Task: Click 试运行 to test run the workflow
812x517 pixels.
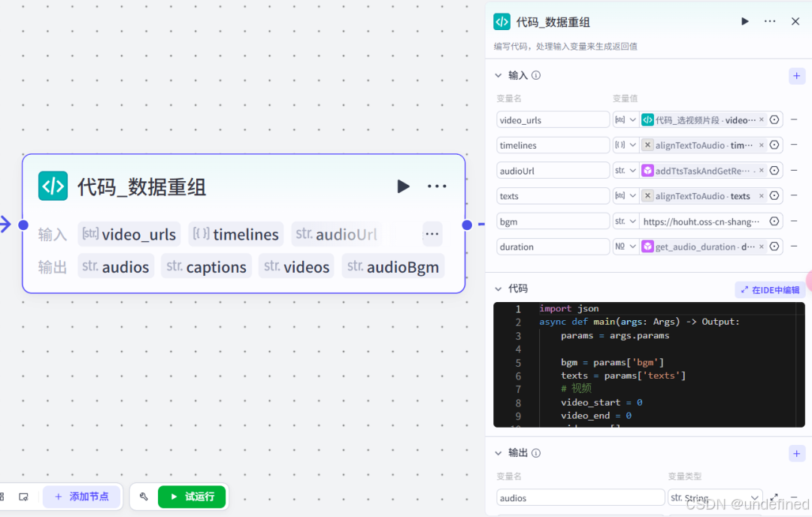Action: tap(192, 497)
